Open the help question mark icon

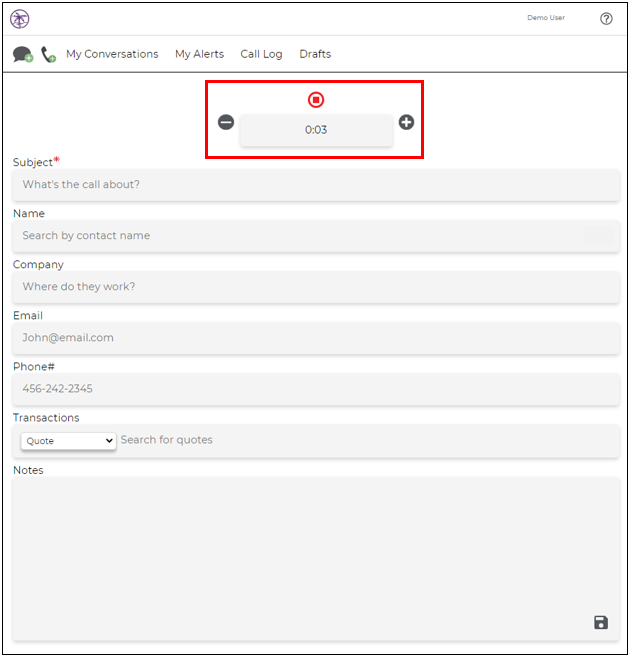606,18
